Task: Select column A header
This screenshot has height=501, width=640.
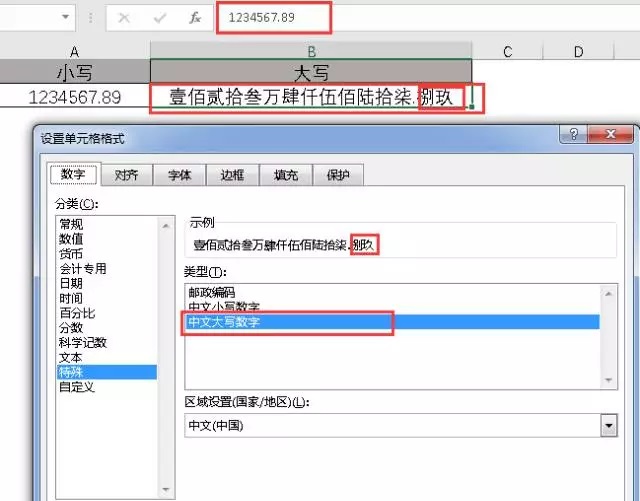Action: coord(74,51)
